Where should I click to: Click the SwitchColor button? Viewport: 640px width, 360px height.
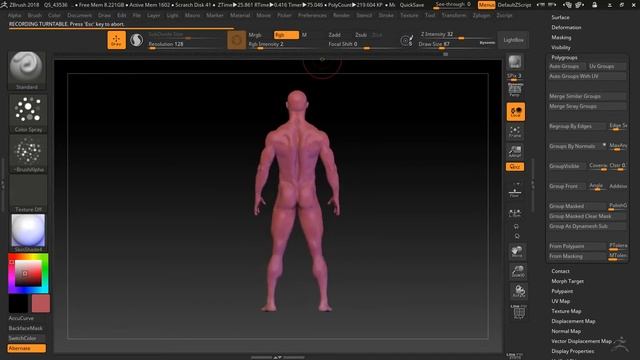(27, 338)
